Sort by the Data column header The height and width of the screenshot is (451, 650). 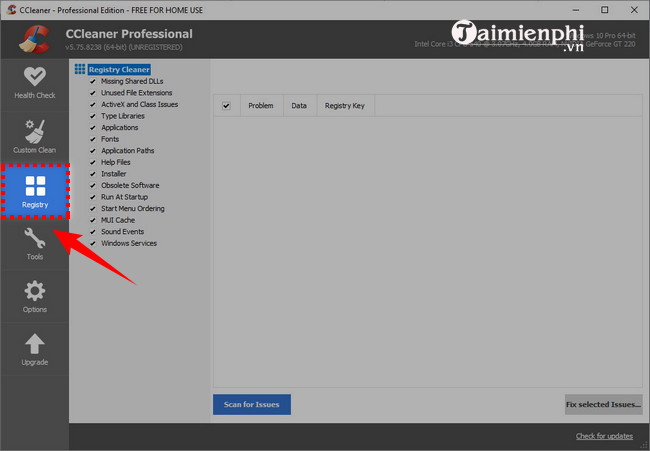click(x=299, y=106)
